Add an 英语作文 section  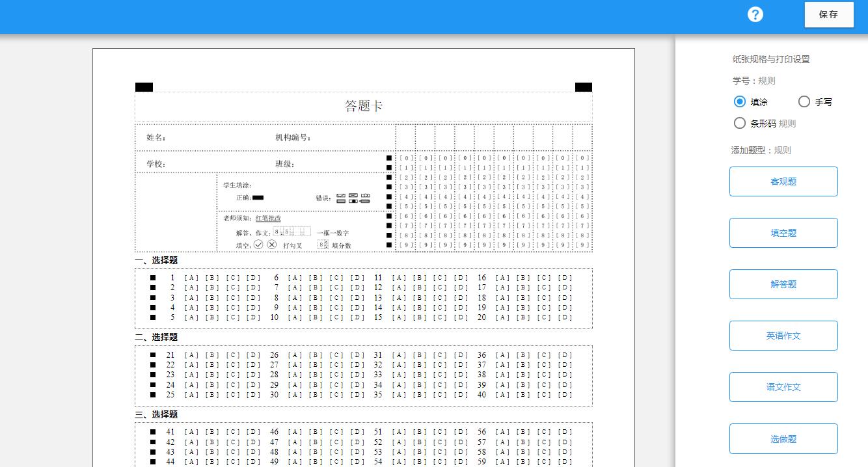click(x=783, y=336)
